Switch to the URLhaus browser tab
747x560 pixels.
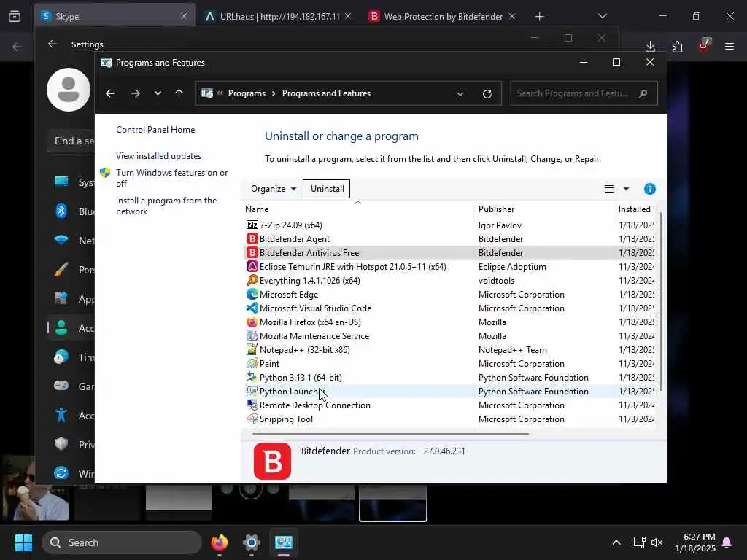279,17
